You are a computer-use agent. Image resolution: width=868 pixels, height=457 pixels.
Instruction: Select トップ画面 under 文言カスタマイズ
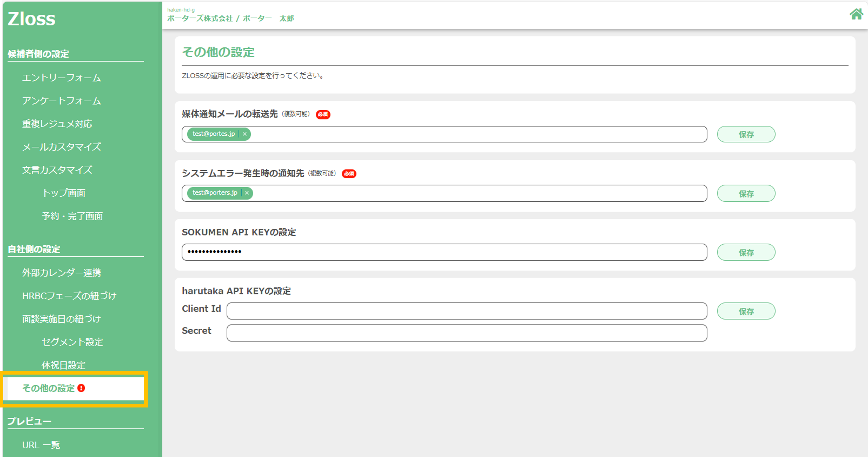pos(63,193)
